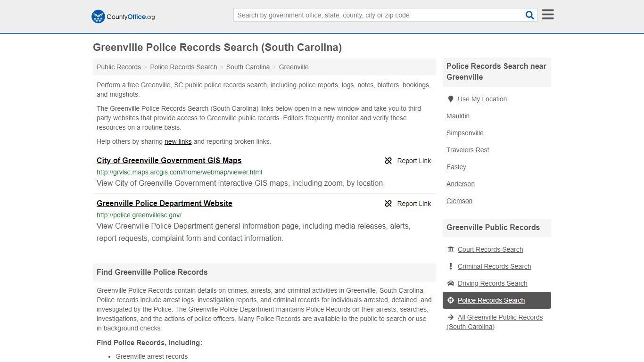This screenshot has width=644, height=362.
Task: Click the crosshair icon beside Police Records Search
Action: point(451,300)
